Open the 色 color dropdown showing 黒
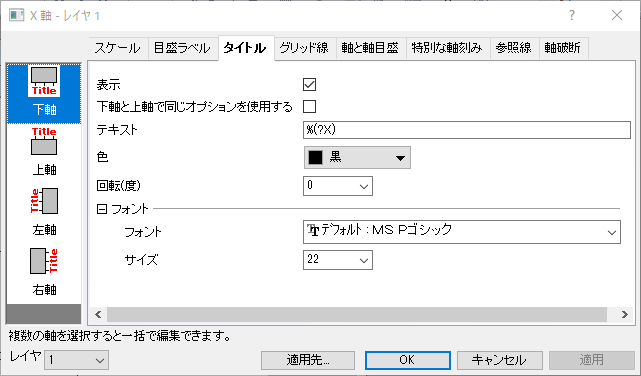Viewport: 641px width, 376px height. point(357,157)
